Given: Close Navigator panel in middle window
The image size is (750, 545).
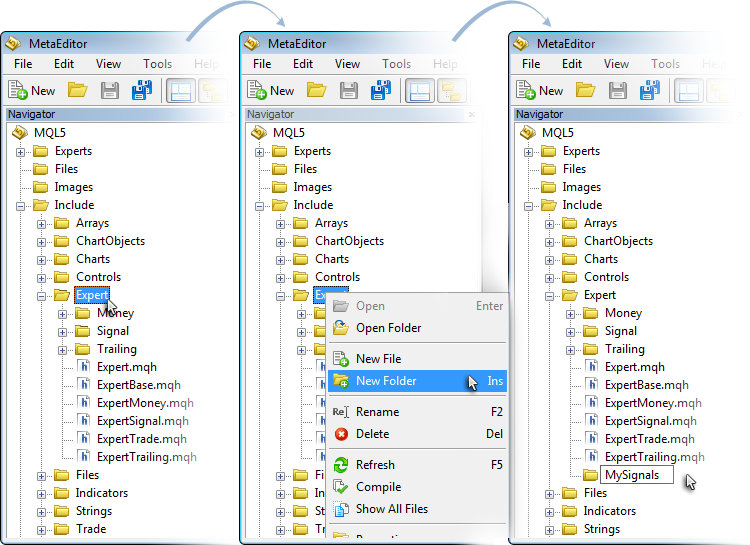Looking at the screenshot, I should click(x=472, y=114).
